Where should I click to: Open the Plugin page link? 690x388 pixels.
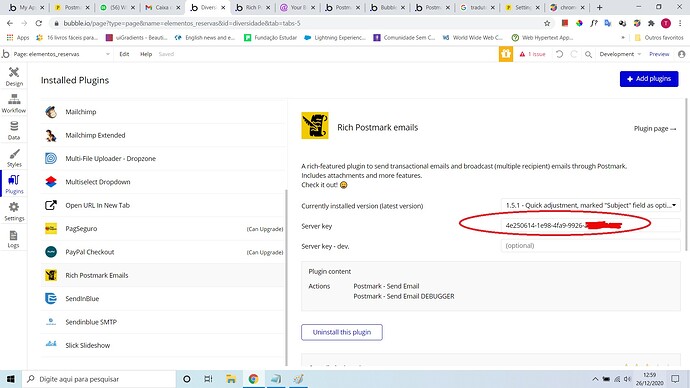(655, 128)
